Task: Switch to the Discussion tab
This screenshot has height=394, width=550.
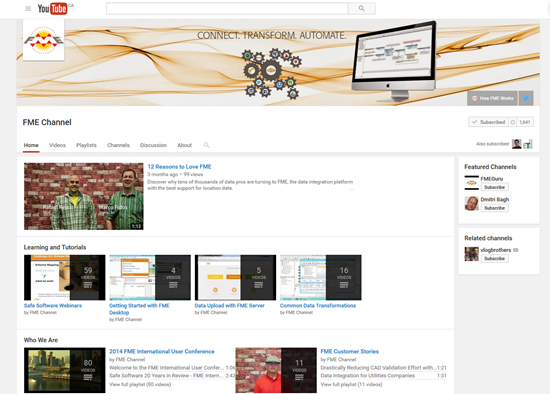Action: click(x=153, y=145)
